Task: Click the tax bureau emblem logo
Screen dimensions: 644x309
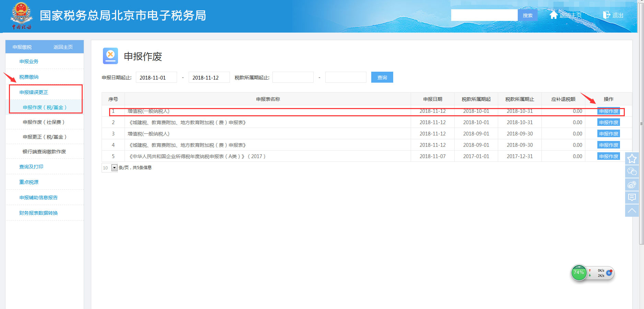Action: pos(21,16)
